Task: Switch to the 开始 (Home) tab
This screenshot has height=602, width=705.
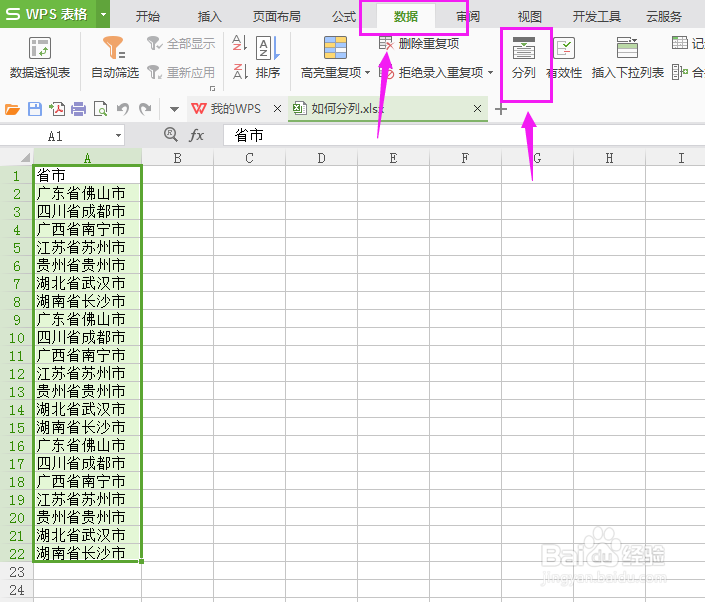Action: [x=148, y=17]
